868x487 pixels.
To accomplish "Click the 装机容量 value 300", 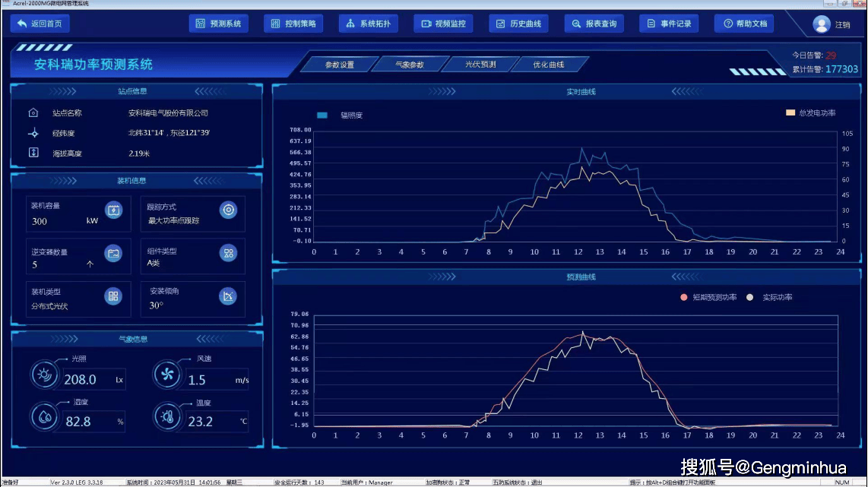I will click(x=40, y=221).
